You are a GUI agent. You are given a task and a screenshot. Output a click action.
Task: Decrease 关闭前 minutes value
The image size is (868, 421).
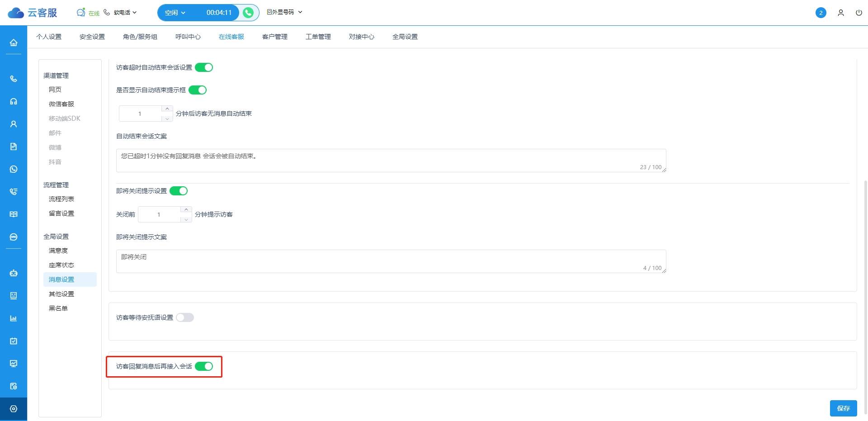point(186,219)
